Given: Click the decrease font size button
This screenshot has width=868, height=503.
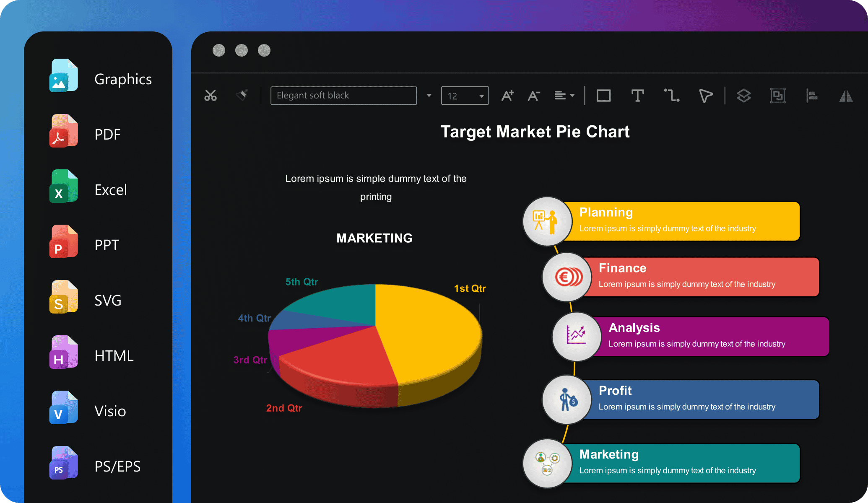Looking at the screenshot, I should [533, 95].
